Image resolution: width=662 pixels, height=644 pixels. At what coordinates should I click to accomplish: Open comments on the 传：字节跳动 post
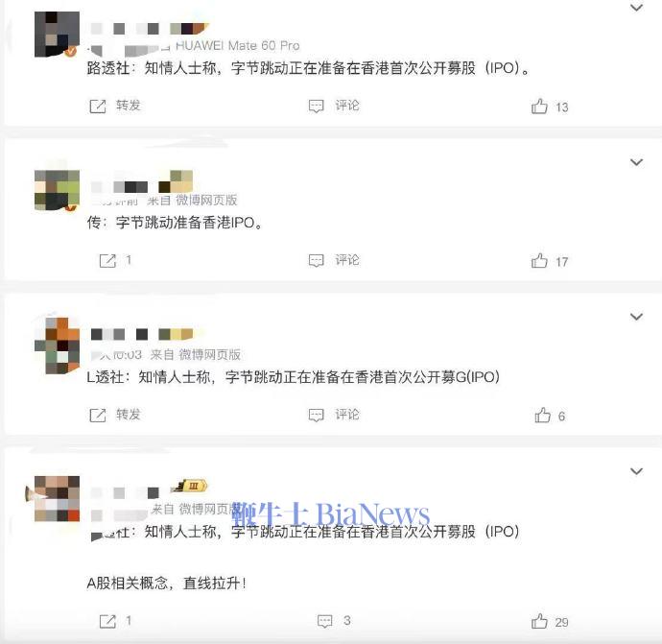coord(317,260)
